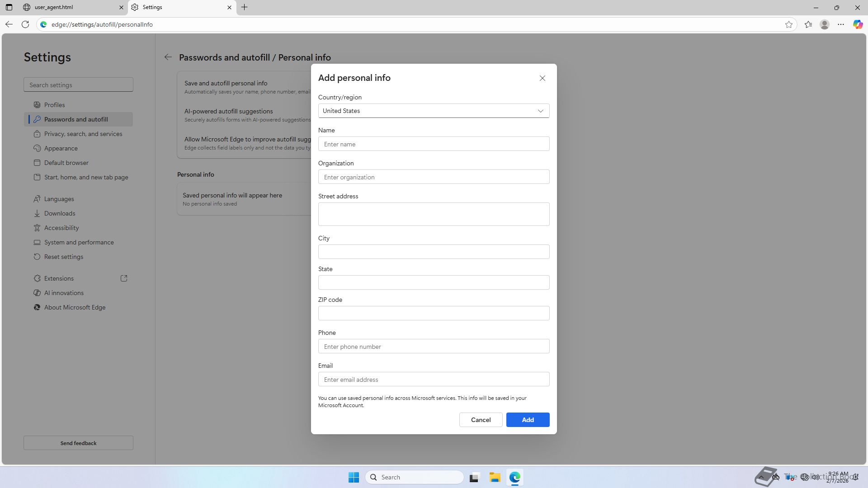Switch to the user_agent.html tab
Image resolution: width=868 pixels, height=488 pixels.
coord(68,7)
